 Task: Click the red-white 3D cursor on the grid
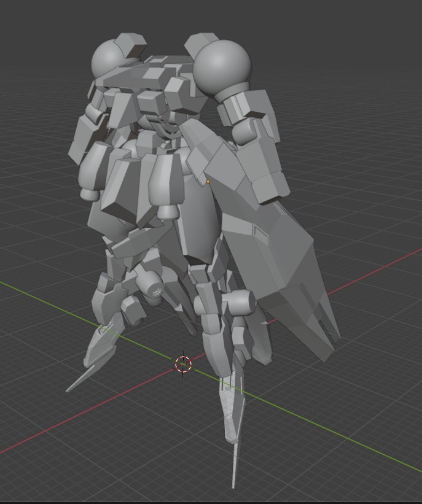183,364
